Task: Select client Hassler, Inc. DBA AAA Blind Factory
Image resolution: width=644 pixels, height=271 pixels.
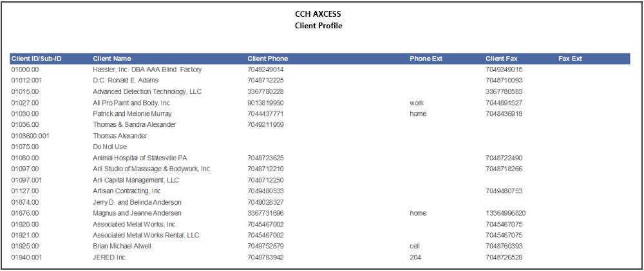Action: 147,70
